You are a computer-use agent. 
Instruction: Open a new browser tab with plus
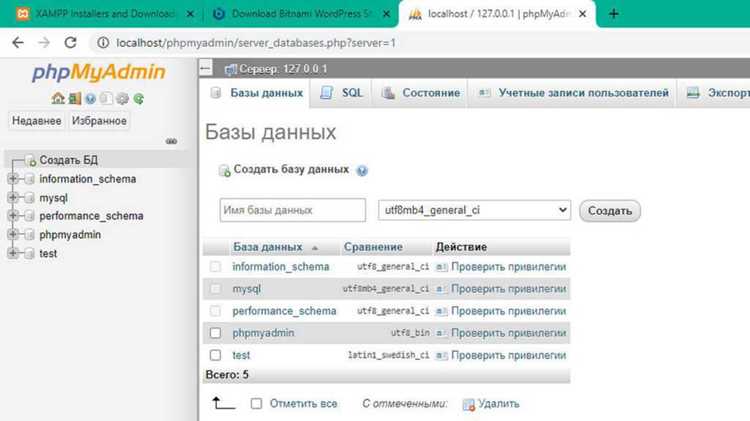click(x=614, y=14)
